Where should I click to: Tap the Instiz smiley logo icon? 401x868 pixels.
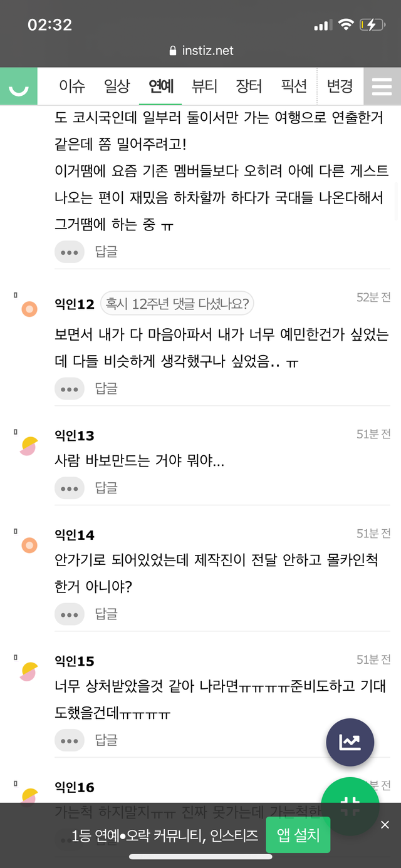pos(19,86)
